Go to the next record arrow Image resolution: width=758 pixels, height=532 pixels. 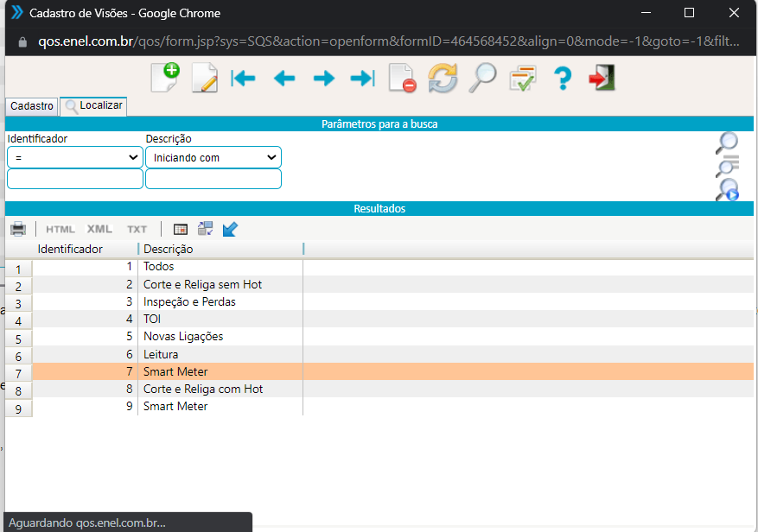[x=323, y=79]
